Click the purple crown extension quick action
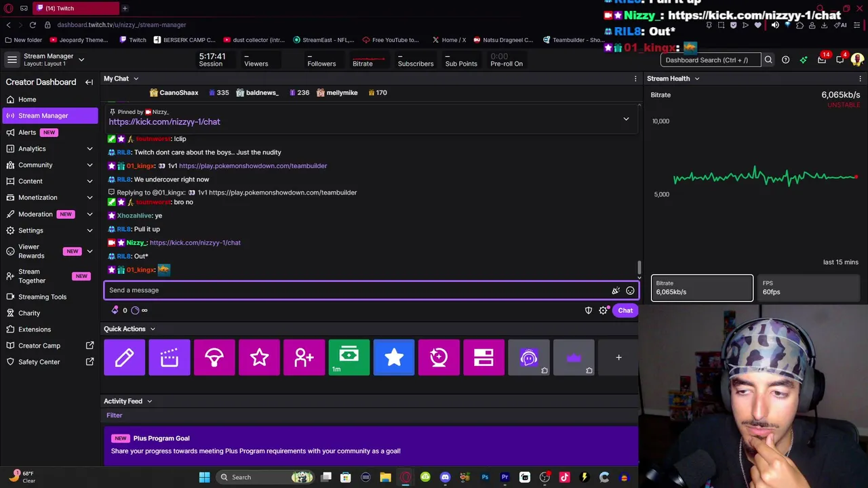The image size is (868, 488). tap(574, 357)
